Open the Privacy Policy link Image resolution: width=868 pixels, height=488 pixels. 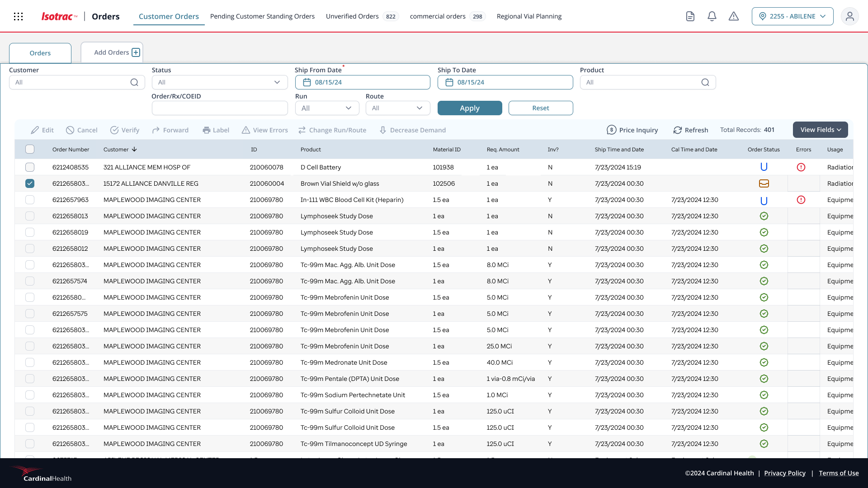[784, 473]
